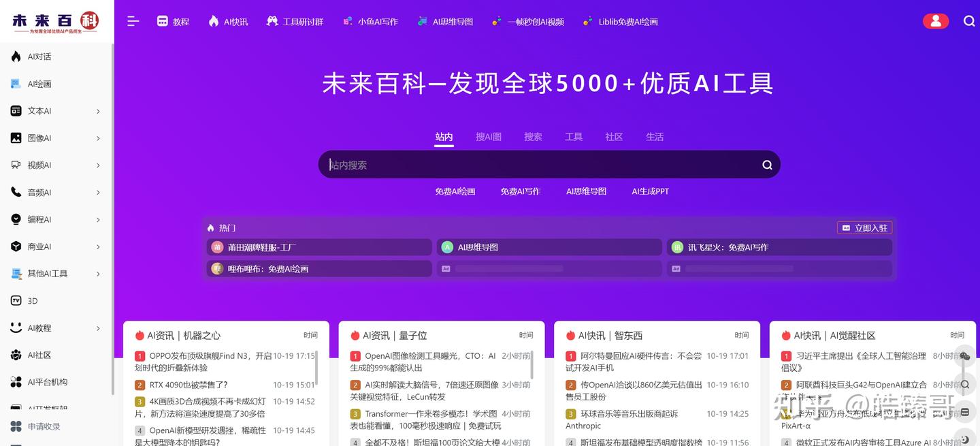Open news 阿尔特曼回应AI硬件传言
Image resolution: width=980 pixels, height=446 pixels.
click(x=634, y=362)
